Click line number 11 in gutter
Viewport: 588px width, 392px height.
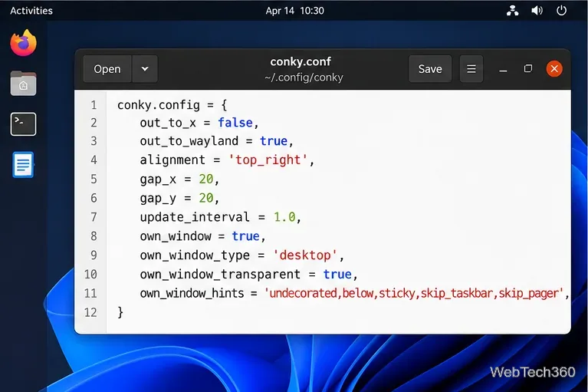tap(90, 293)
